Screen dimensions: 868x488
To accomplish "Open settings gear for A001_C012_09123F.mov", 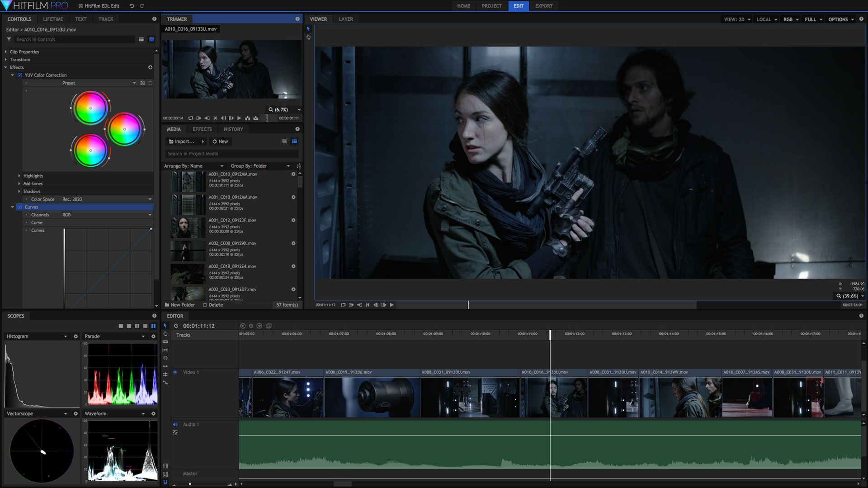I will pos(293,220).
